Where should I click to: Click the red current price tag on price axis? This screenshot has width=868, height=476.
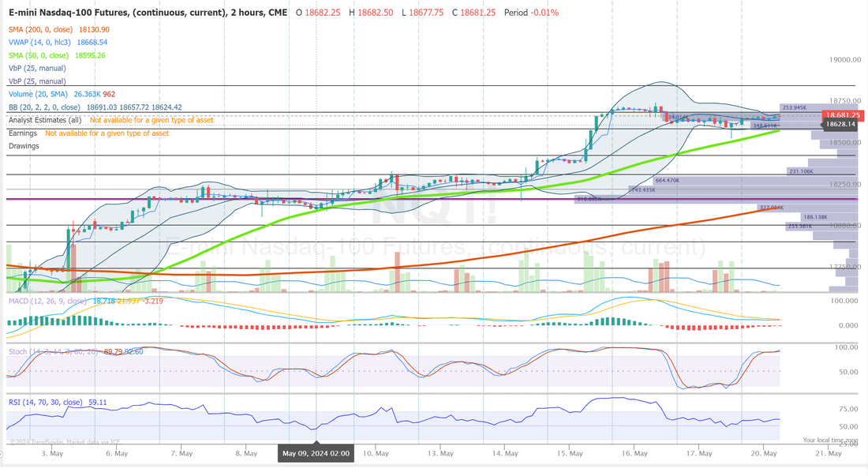843,115
